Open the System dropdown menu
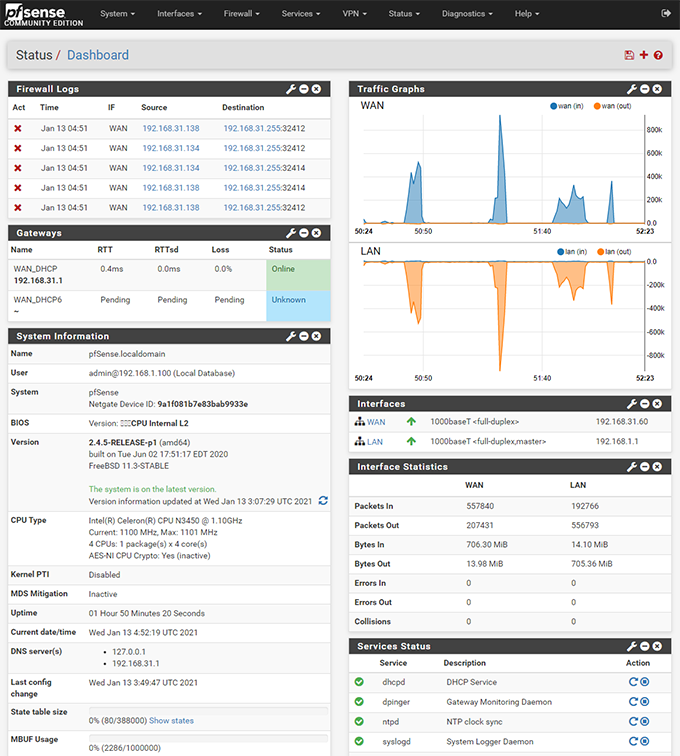Viewport: 680px width, 756px height. pos(117,14)
